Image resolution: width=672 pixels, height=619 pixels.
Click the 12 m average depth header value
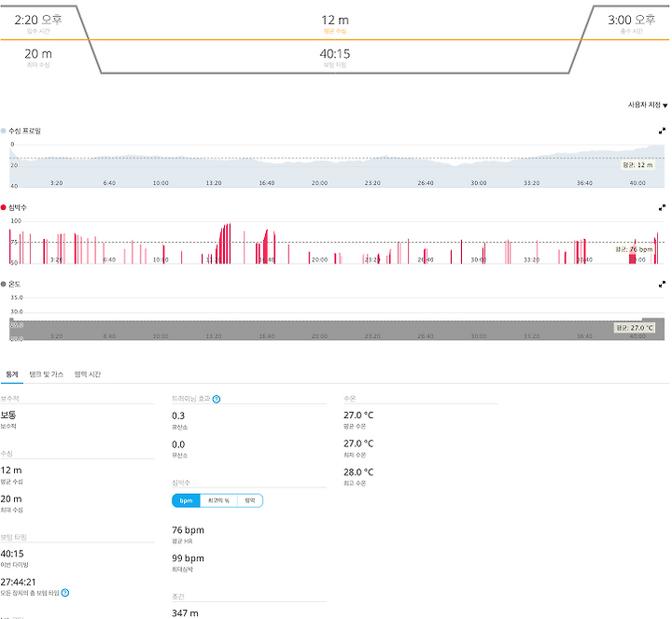click(335, 21)
